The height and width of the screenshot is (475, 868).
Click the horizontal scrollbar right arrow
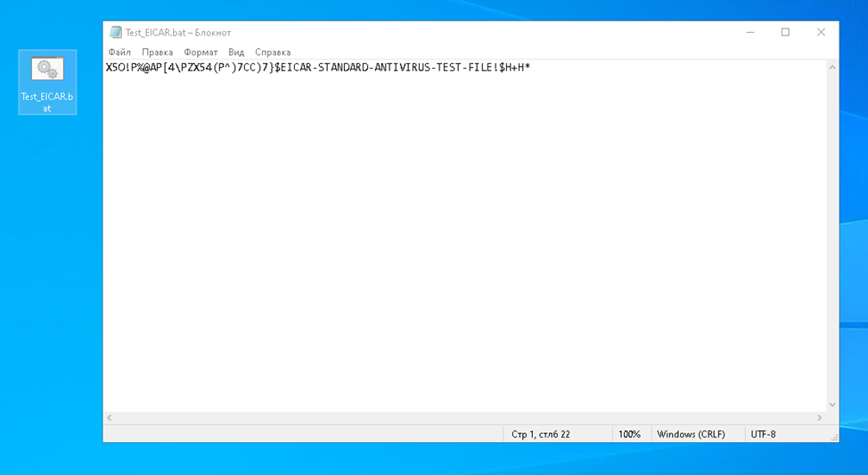pos(820,418)
